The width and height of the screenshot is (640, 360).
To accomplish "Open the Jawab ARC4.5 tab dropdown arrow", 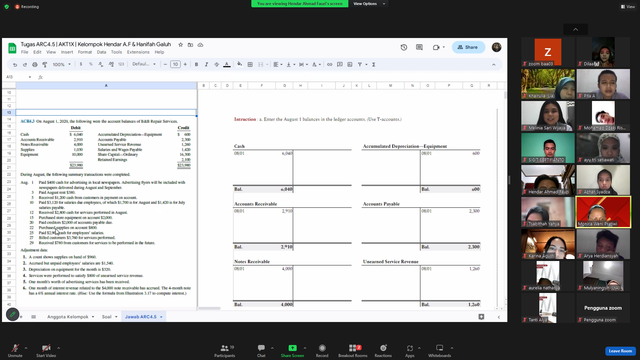I will (161, 317).
